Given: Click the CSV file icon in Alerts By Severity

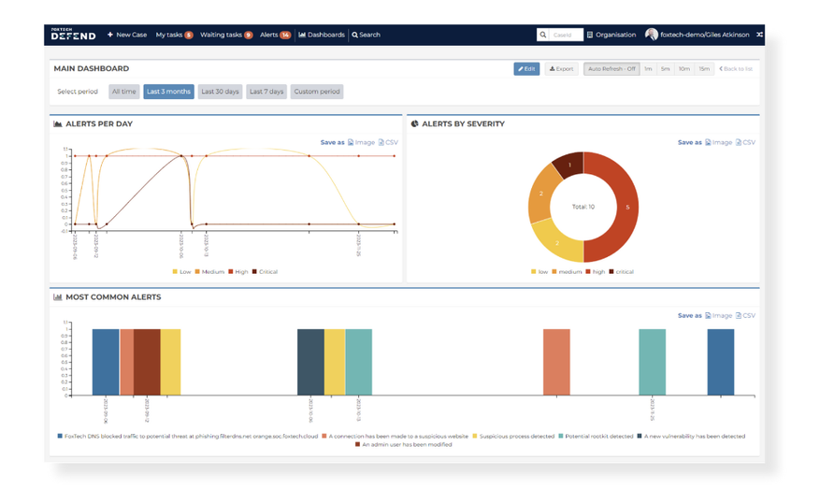Looking at the screenshot, I should point(739,142).
